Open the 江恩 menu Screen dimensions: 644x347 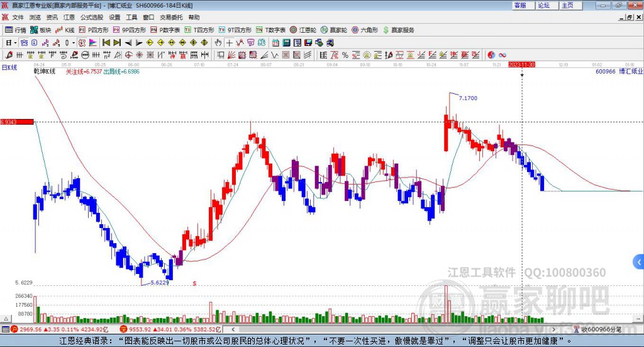[69, 17]
